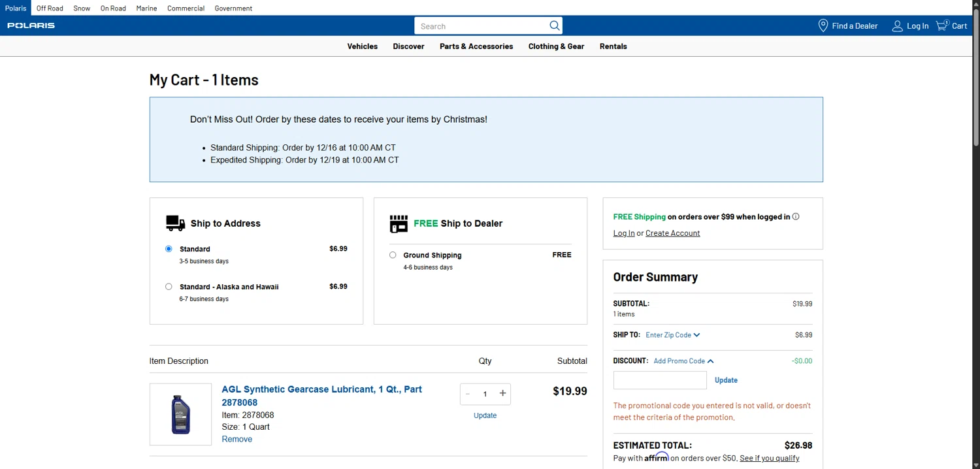Decrease quantity with minus button
The width and height of the screenshot is (980, 469).
pos(468,394)
